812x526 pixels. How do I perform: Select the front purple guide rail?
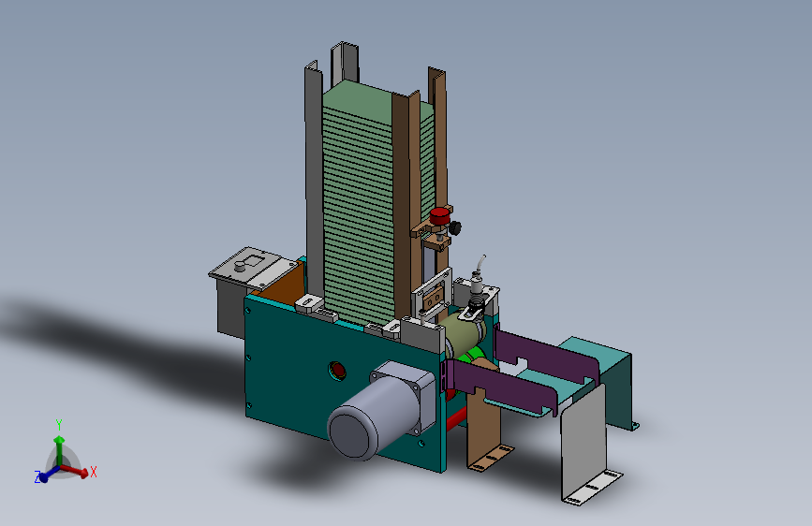tap(500, 387)
